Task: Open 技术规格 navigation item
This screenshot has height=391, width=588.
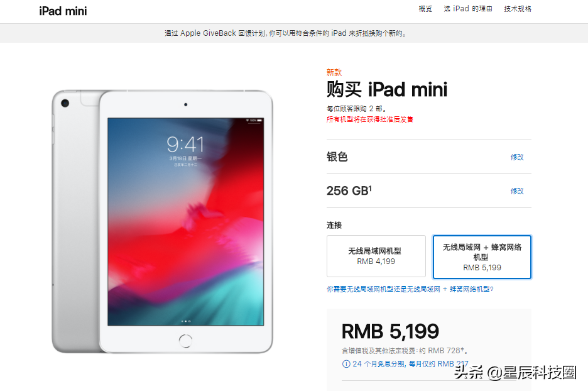Action: 518,9
